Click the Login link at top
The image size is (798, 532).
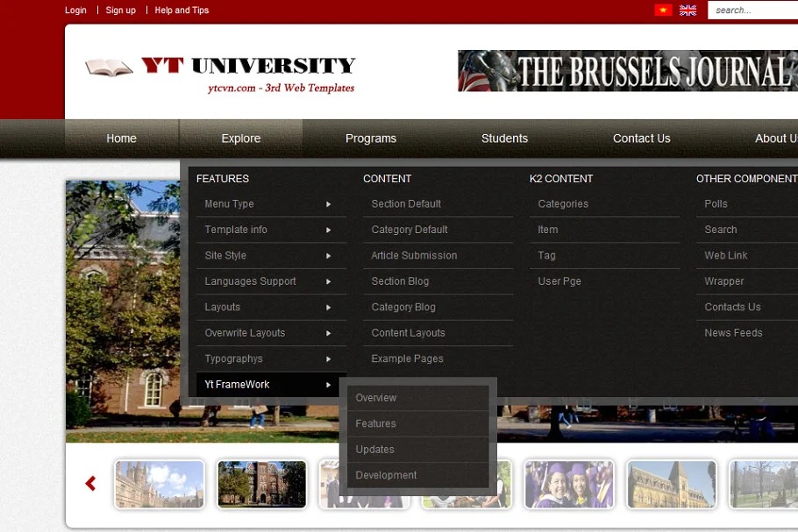[x=75, y=11]
